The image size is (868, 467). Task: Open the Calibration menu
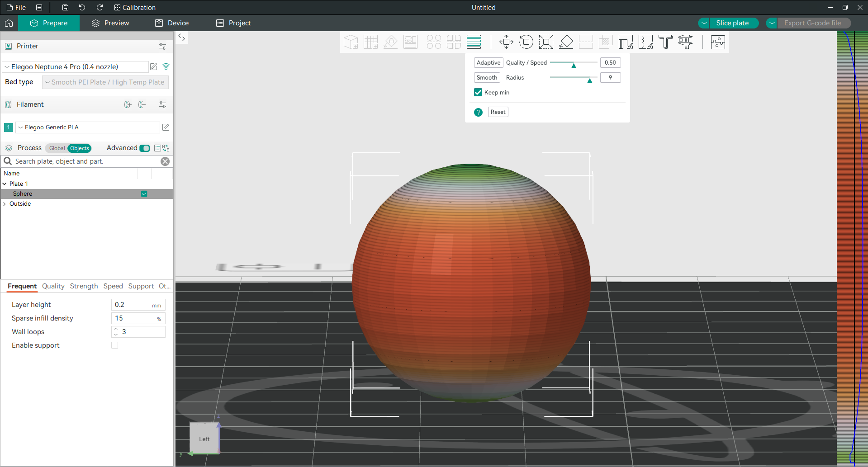[x=135, y=7]
